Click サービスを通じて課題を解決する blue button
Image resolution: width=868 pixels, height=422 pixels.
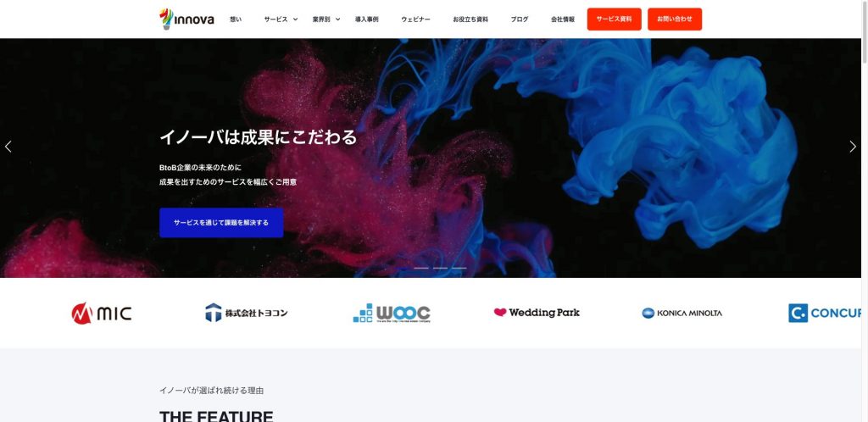coord(221,222)
